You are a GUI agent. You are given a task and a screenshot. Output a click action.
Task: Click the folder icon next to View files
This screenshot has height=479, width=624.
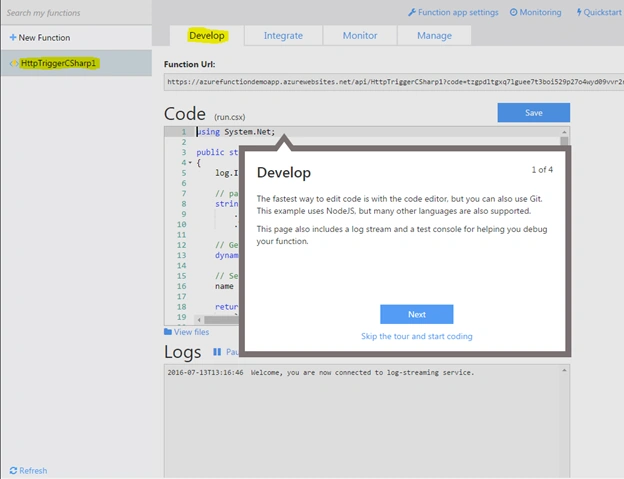point(168,331)
